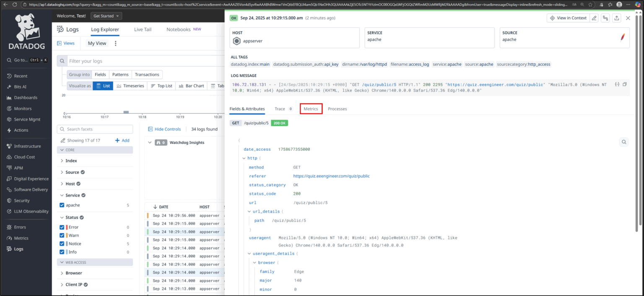This screenshot has height=296, width=644.
Task: Export the log via the upload icon
Action: coord(616,18)
